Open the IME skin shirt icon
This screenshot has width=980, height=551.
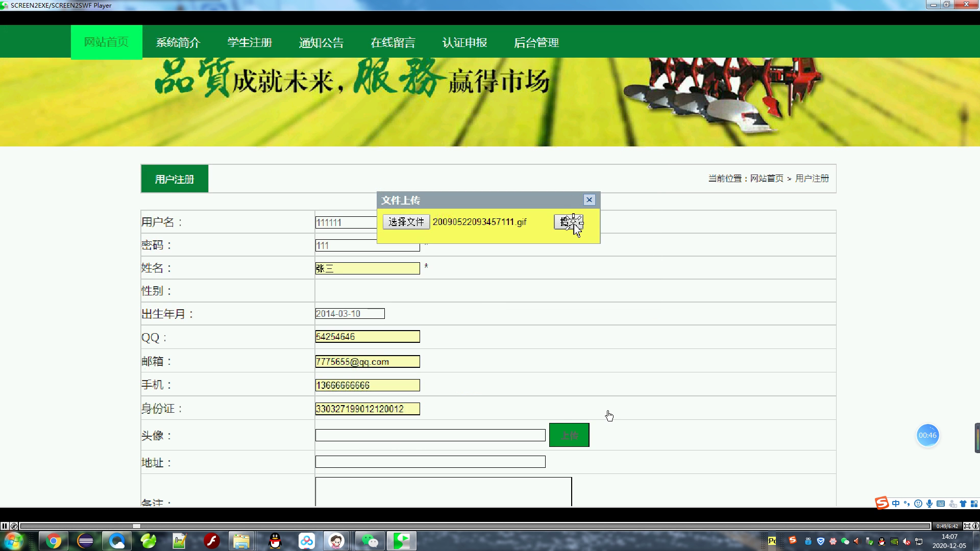(x=963, y=504)
